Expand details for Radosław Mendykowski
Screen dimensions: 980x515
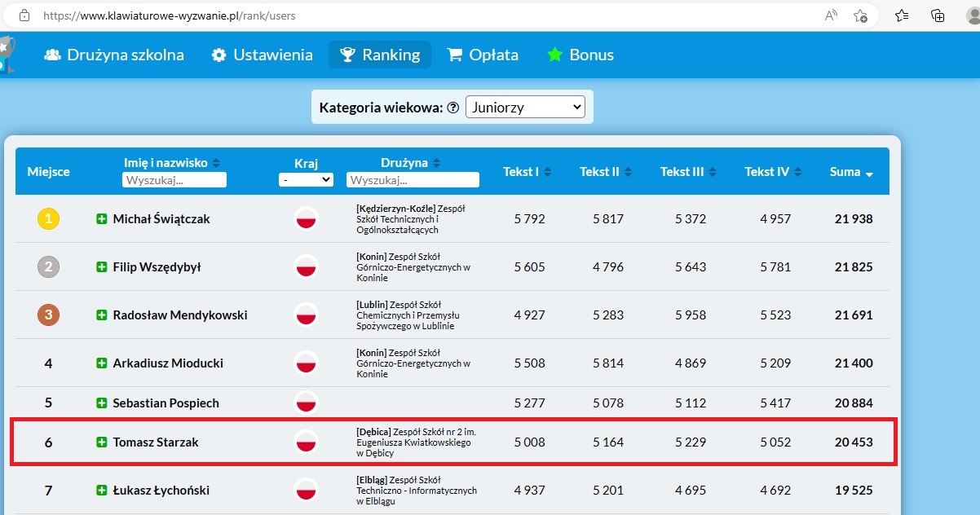click(x=102, y=315)
